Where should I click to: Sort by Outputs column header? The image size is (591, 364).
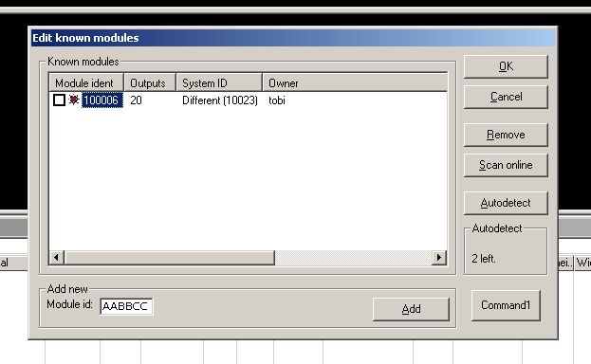point(150,82)
